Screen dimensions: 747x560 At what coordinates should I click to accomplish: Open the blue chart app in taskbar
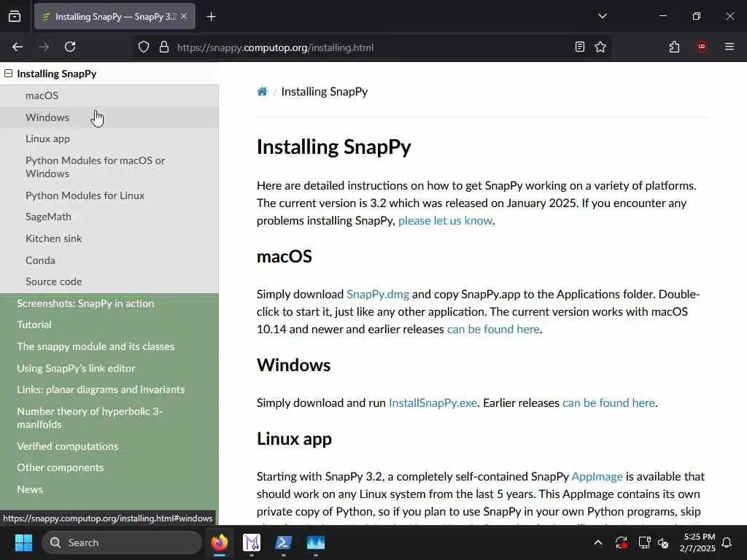[x=315, y=542]
